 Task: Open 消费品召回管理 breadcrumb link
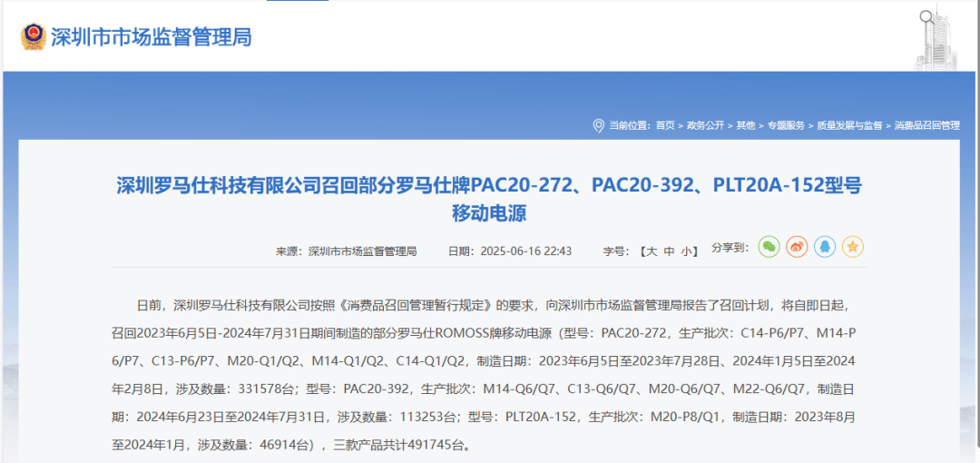coord(926,126)
